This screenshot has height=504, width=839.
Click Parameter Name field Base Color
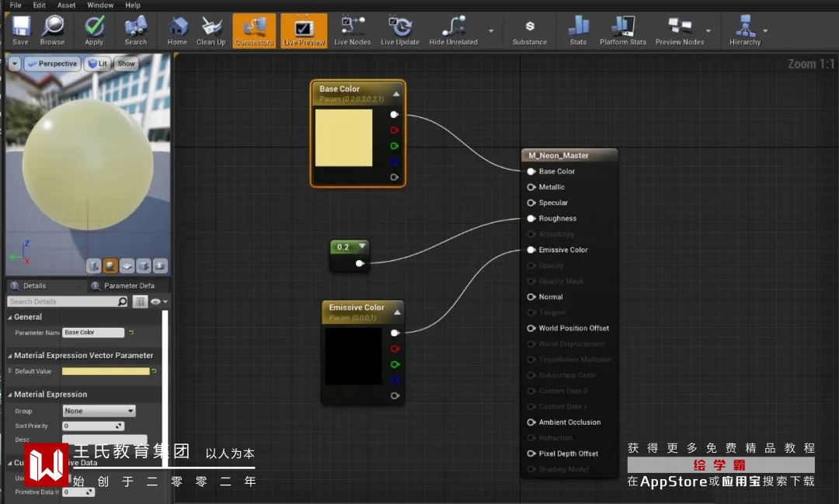coord(93,333)
